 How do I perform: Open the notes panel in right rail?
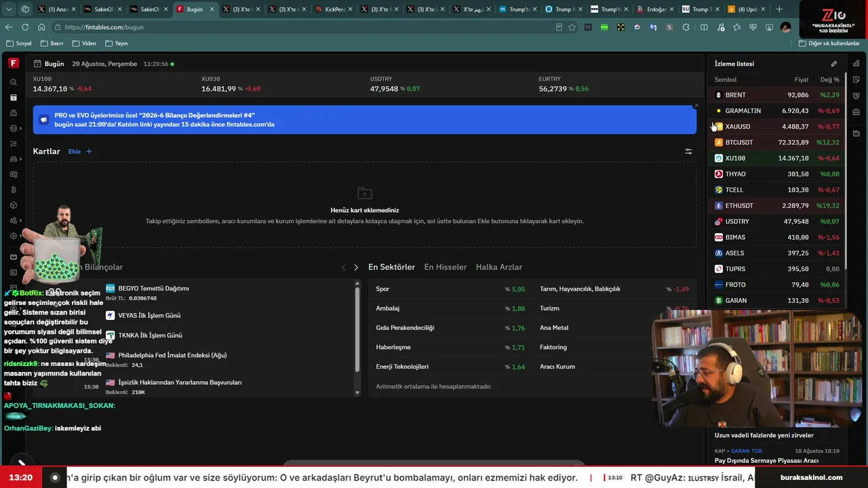tap(856, 80)
